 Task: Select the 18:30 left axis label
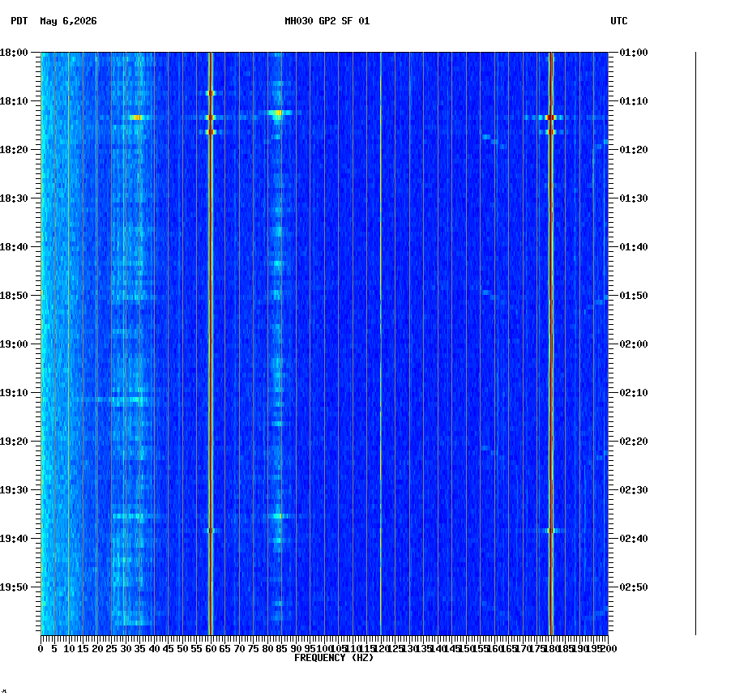(x=14, y=198)
